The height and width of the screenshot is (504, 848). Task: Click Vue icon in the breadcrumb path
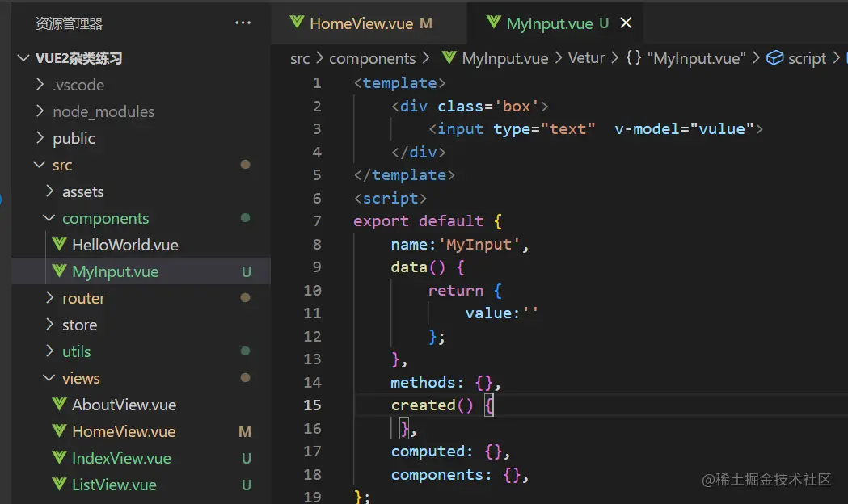pos(449,57)
